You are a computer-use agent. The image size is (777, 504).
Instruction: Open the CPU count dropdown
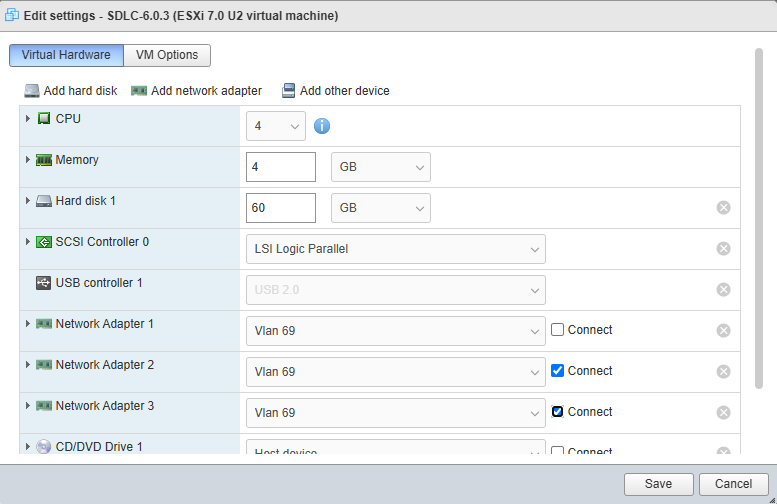click(x=275, y=126)
